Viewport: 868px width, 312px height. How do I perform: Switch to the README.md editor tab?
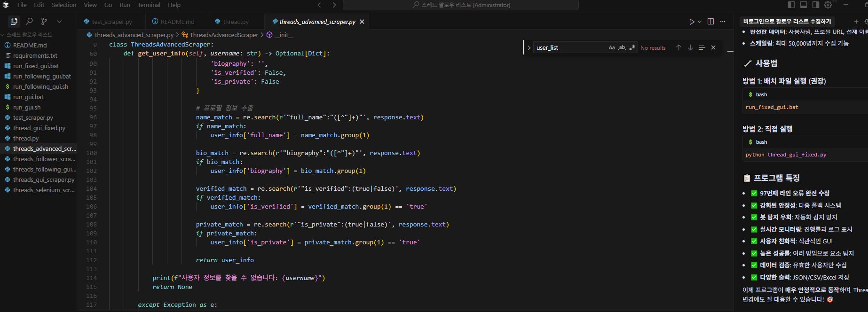(177, 22)
